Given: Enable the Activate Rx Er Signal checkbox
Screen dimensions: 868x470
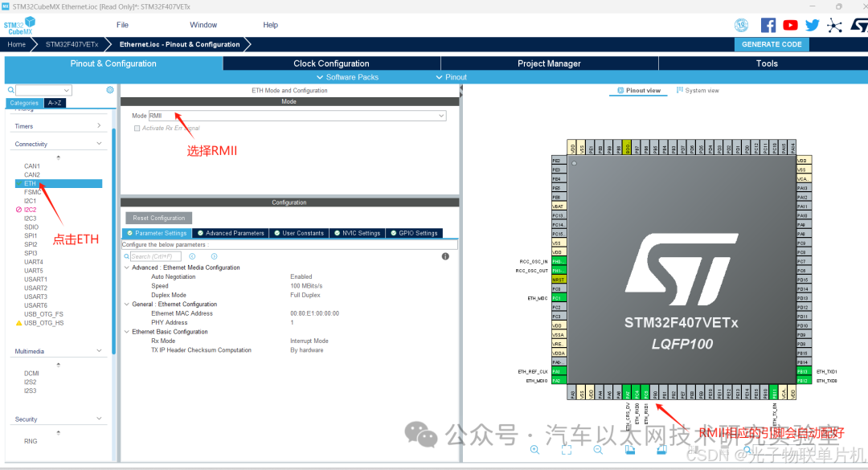Looking at the screenshot, I should pyautogui.click(x=136, y=129).
